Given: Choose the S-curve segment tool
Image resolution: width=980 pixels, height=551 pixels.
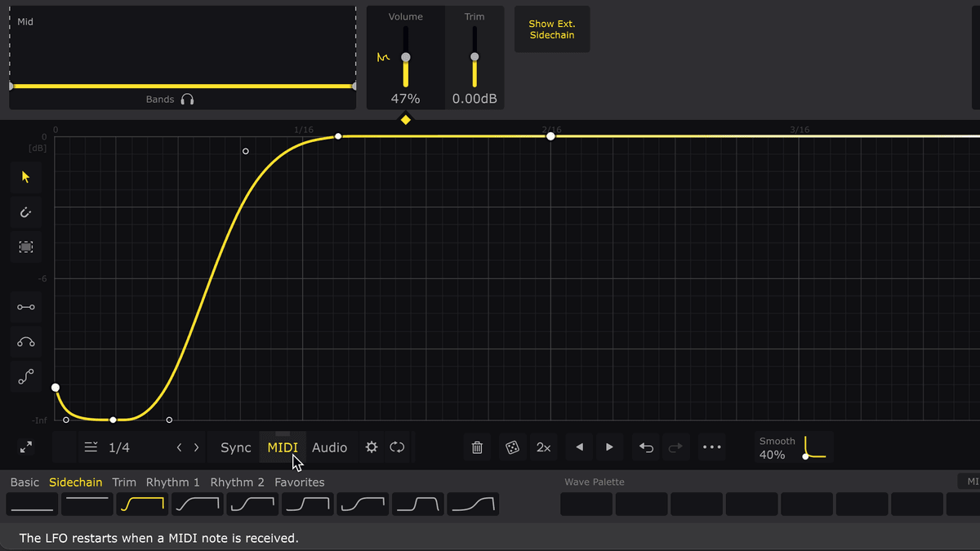Looking at the screenshot, I should point(26,377).
